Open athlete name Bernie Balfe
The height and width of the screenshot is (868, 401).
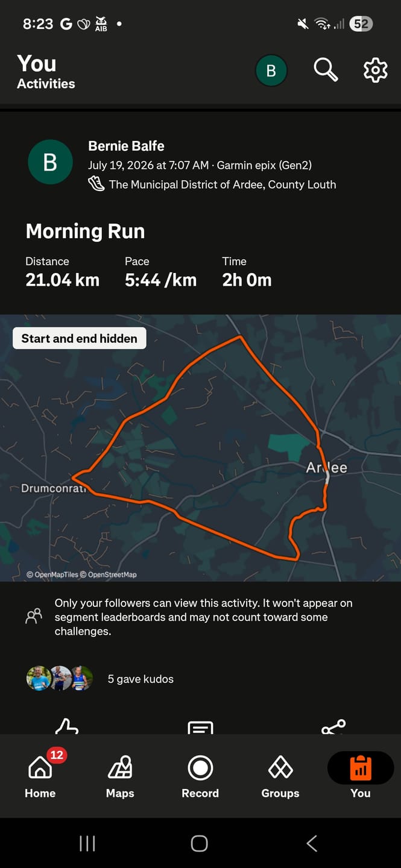click(126, 146)
